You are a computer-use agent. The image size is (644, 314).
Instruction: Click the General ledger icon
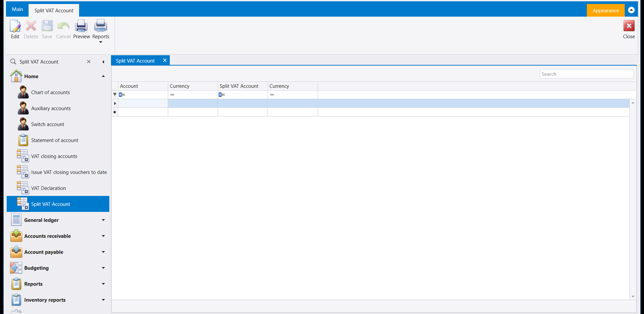point(16,220)
